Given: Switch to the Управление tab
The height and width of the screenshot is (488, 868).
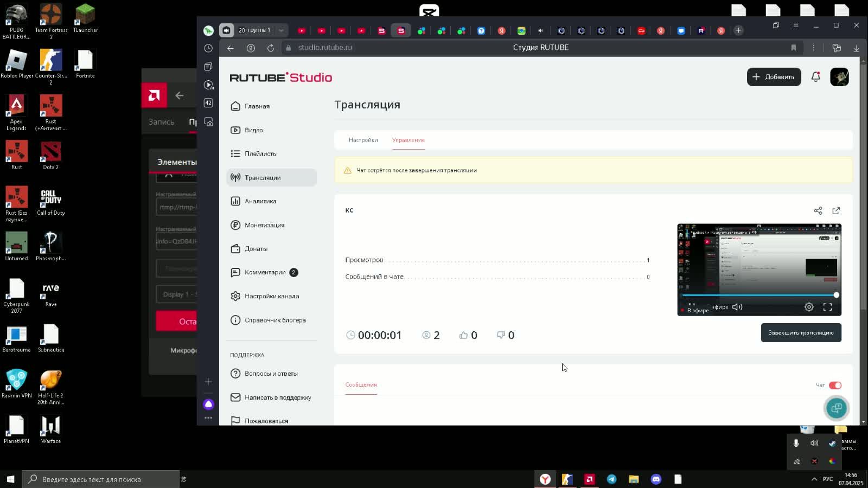Looking at the screenshot, I should point(409,140).
